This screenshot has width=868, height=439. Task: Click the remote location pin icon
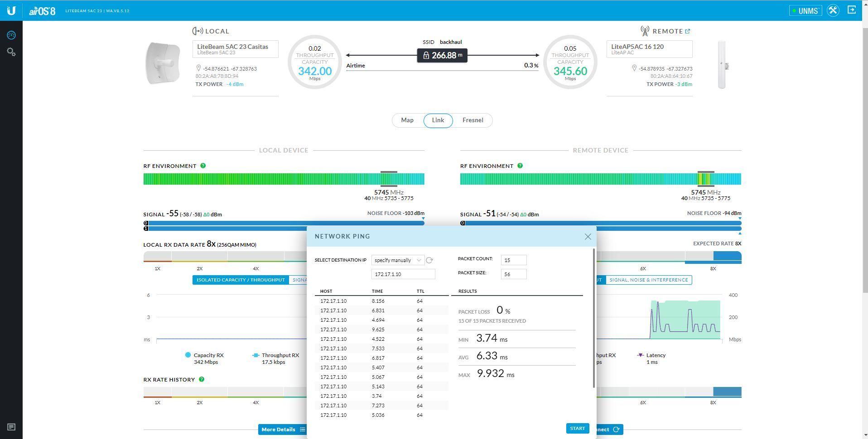(634, 68)
